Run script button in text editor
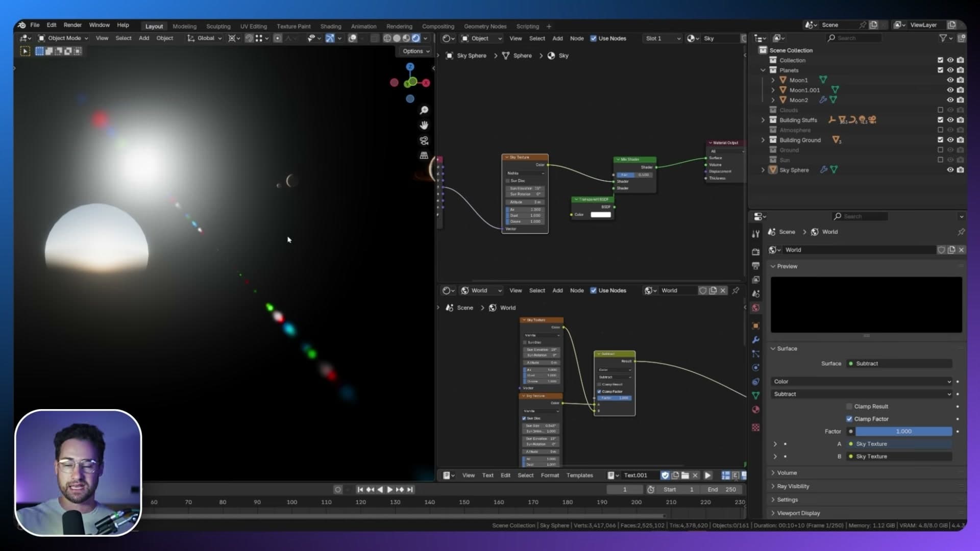Screen dimensions: 980x551 coord(708,475)
